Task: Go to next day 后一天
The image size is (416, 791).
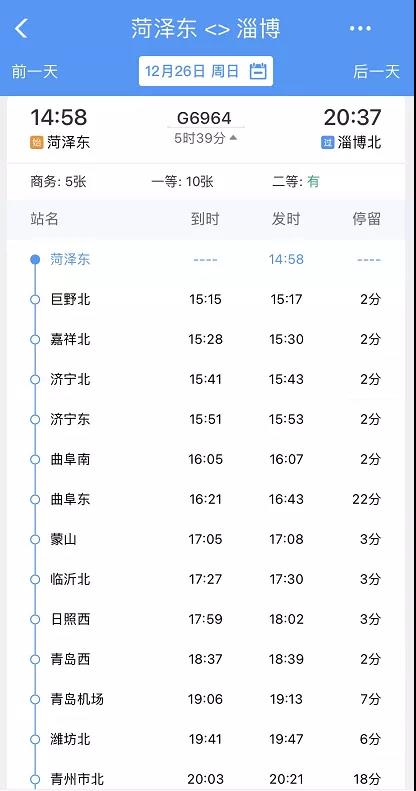Action: click(376, 72)
